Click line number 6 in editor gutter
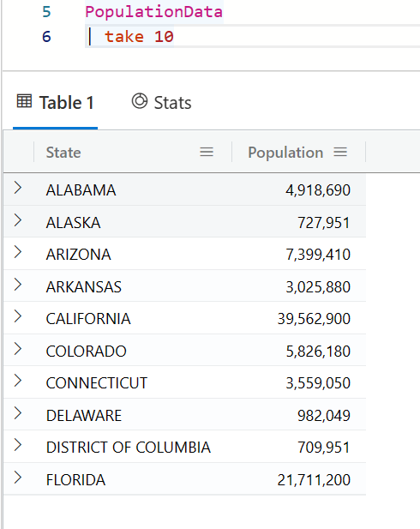The width and height of the screenshot is (420, 529). 46,36
